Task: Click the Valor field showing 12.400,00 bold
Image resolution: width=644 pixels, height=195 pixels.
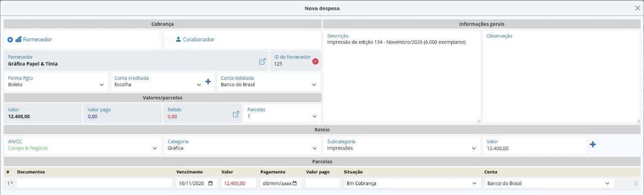Action: click(43, 113)
